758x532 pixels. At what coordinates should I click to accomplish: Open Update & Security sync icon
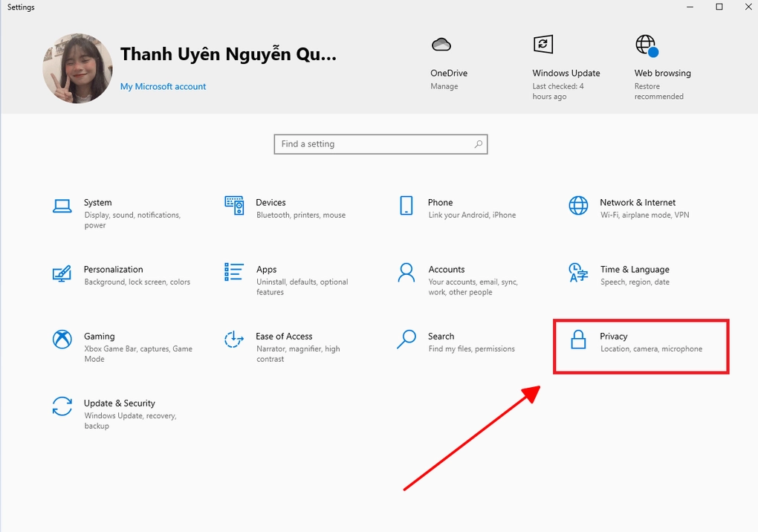[62, 406]
